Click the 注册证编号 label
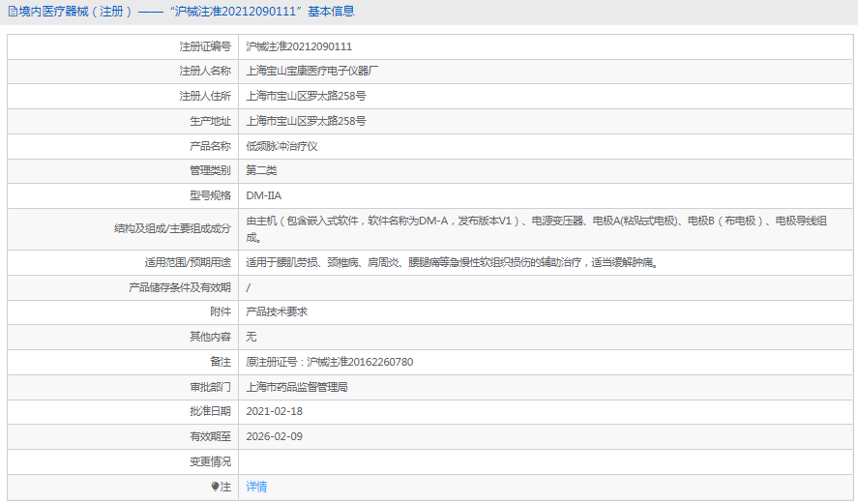The image size is (858, 504). [205, 47]
